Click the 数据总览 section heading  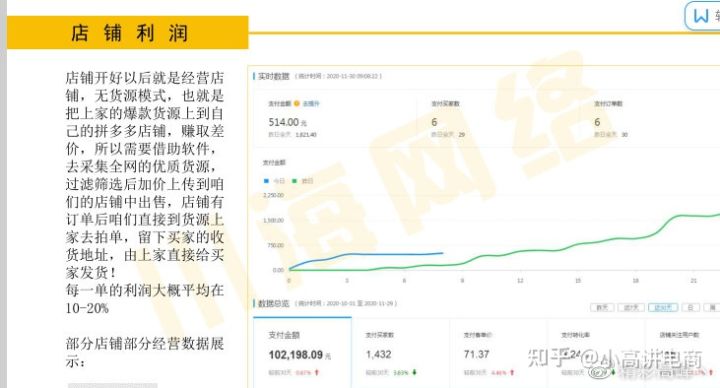coord(274,304)
